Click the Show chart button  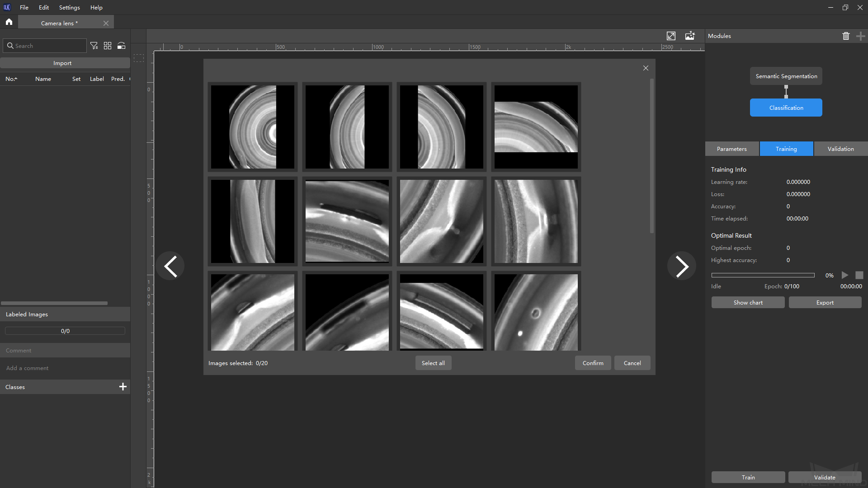[x=748, y=302]
